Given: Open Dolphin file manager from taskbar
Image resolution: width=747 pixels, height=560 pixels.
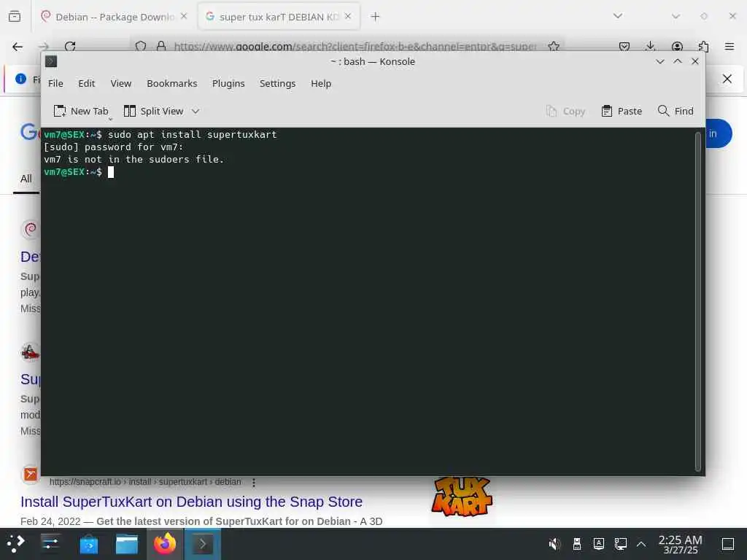Looking at the screenshot, I should click(127, 543).
